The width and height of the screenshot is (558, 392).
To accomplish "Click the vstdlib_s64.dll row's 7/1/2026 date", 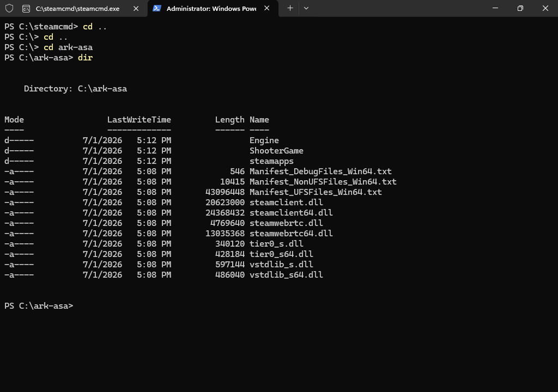I will [x=102, y=274].
